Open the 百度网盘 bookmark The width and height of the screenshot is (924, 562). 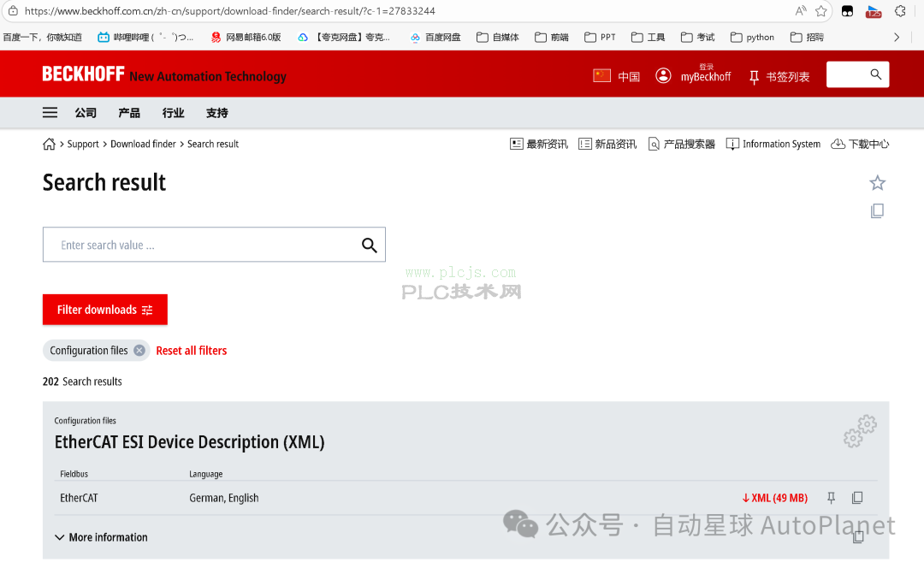[x=435, y=37]
